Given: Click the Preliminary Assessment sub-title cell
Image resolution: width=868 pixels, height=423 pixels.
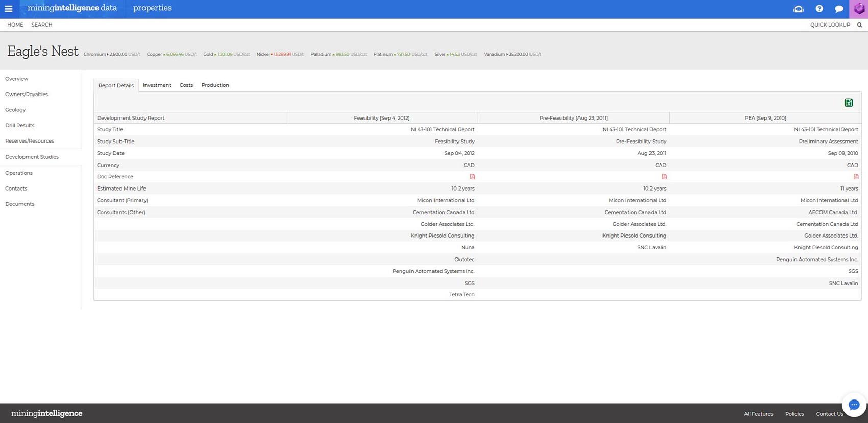Looking at the screenshot, I should pyautogui.click(x=828, y=142).
